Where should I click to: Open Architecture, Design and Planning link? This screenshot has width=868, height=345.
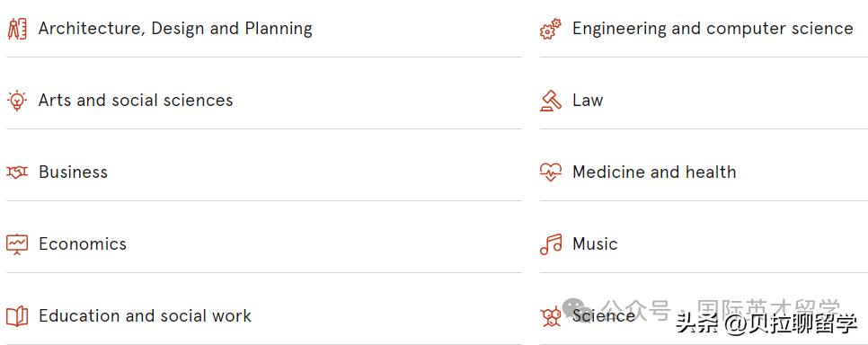175,29
